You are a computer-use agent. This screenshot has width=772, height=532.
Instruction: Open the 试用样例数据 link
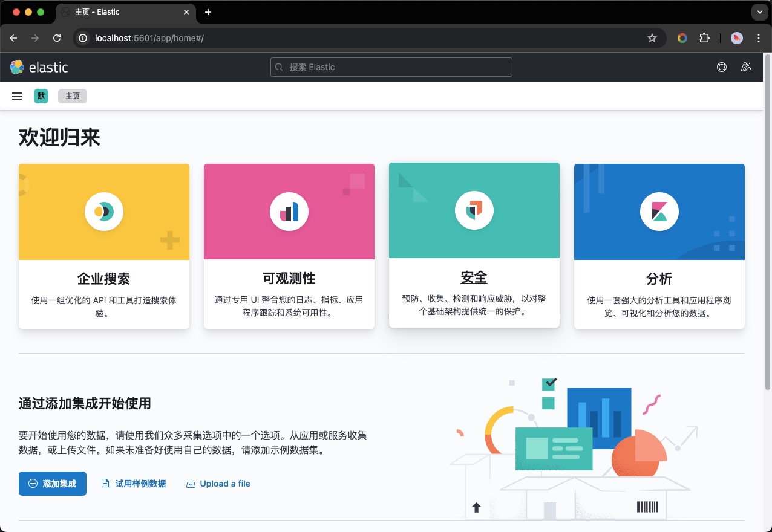click(133, 484)
